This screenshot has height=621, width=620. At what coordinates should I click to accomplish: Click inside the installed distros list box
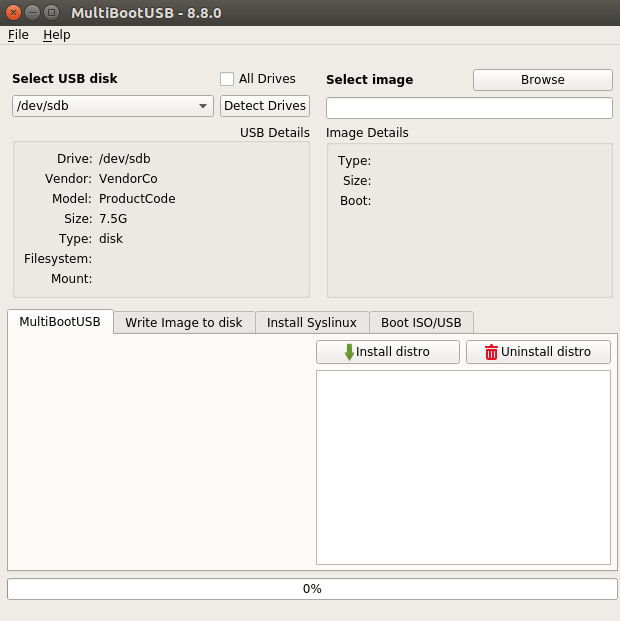[x=463, y=467]
